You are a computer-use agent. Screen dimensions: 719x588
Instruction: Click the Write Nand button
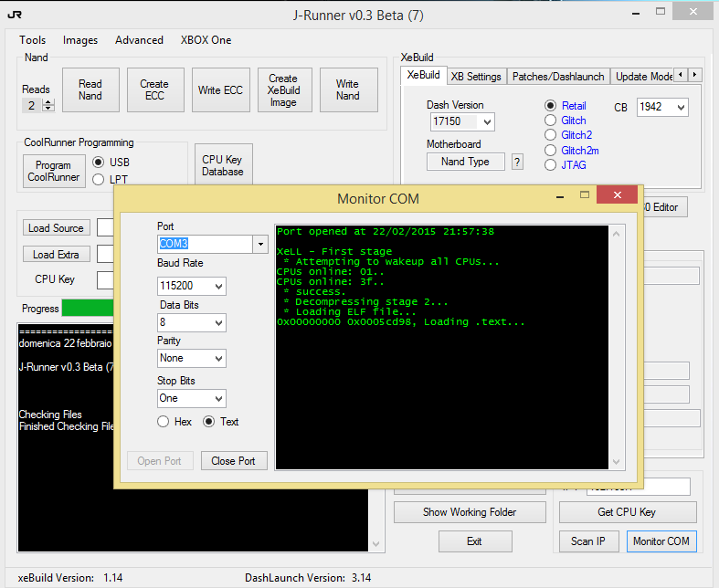tap(348, 89)
